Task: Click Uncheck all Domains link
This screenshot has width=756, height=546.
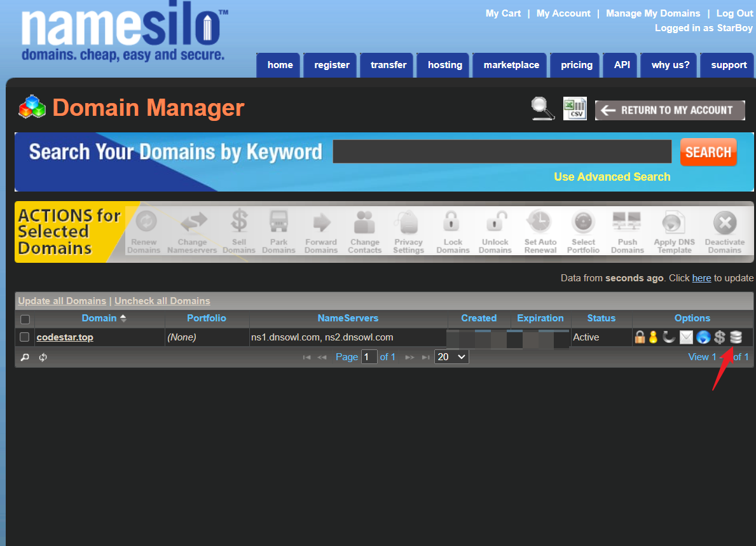Action: pyautogui.click(x=162, y=301)
